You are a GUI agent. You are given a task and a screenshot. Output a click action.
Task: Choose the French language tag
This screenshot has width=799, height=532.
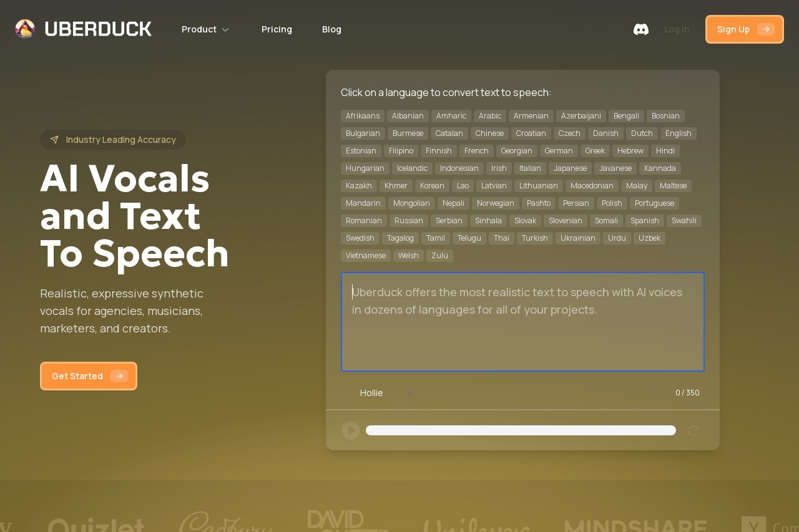pyautogui.click(x=476, y=151)
